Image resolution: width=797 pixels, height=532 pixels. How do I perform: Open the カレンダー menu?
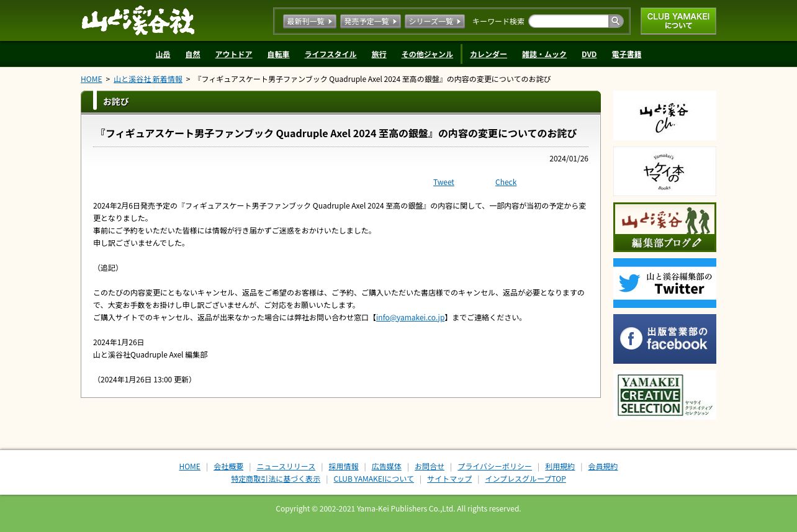489,55
